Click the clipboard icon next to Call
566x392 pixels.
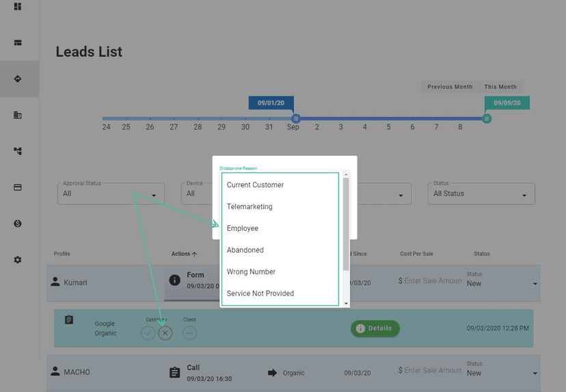[x=174, y=372]
